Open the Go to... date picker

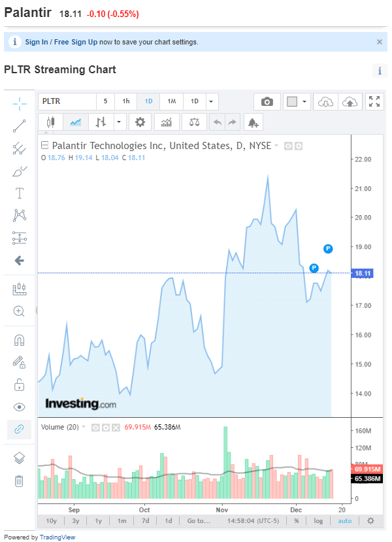(199, 520)
